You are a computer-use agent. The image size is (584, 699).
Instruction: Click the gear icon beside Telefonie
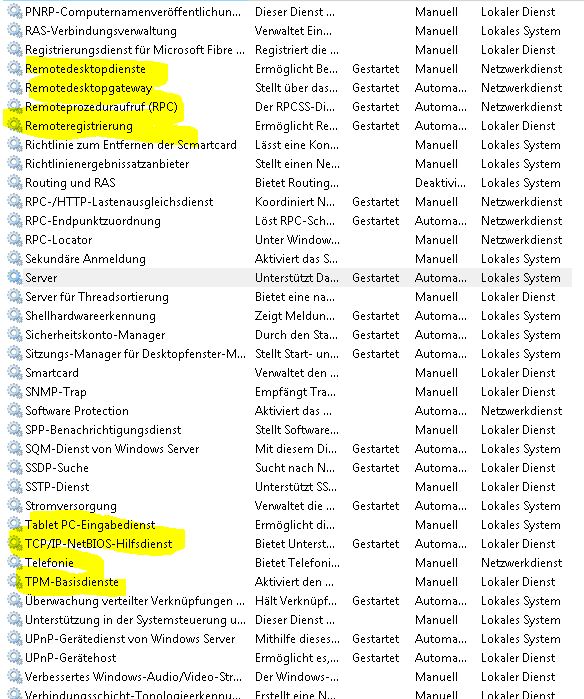(x=14, y=563)
